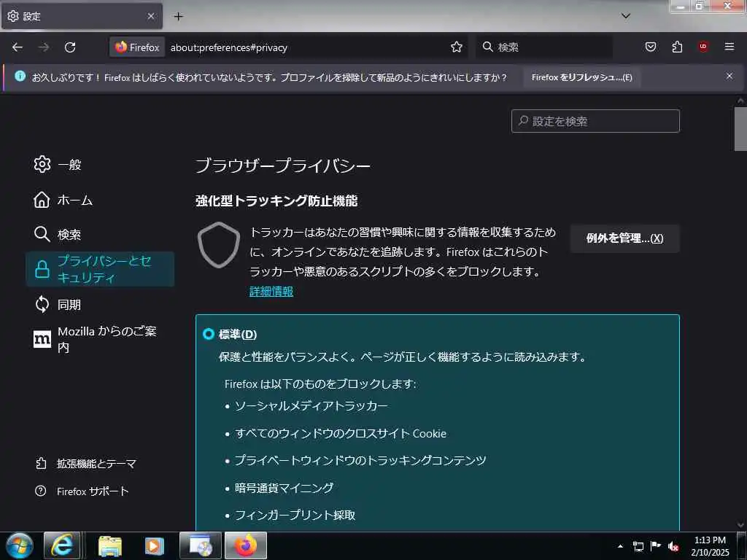Viewport: 747px width, 560px height.
Task: Open the Firefox hamburger menu
Action: point(729,47)
